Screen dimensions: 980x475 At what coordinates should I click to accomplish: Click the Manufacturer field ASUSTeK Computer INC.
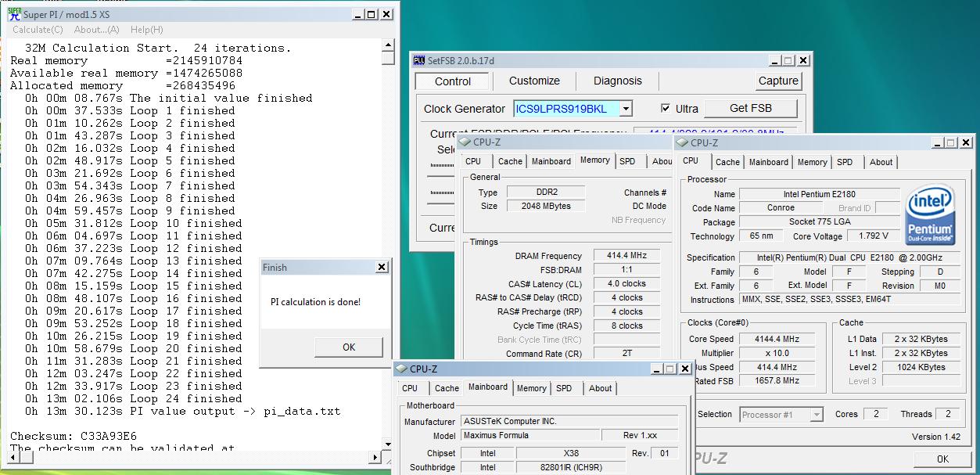(569, 421)
